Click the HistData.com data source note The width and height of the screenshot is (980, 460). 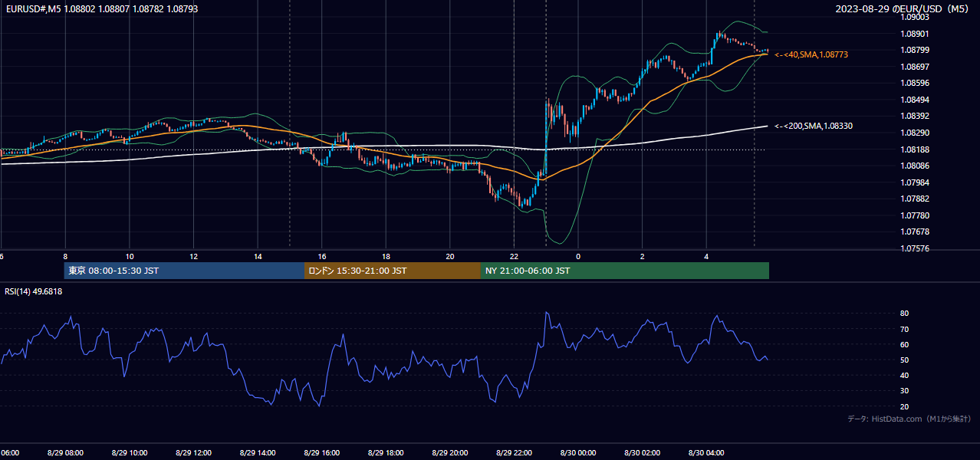tap(909, 419)
